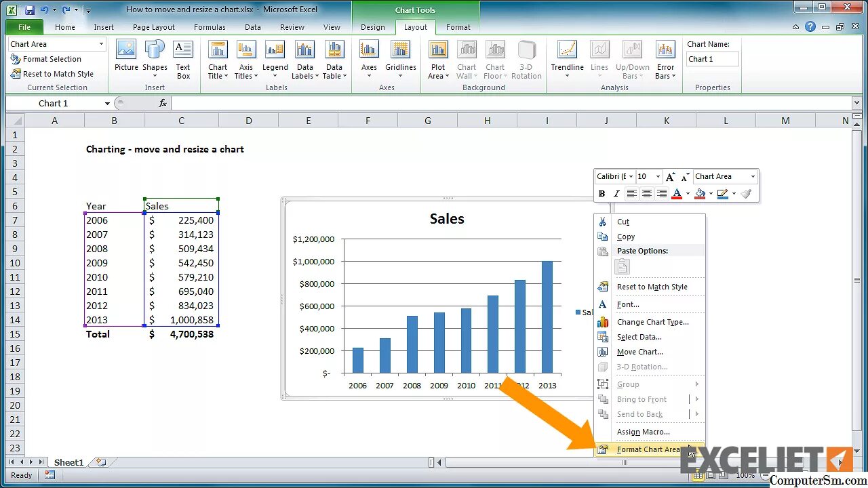Open the Lines options in Analysis group
Image resolution: width=868 pixels, height=488 pixels.
(x=599, y=60)
